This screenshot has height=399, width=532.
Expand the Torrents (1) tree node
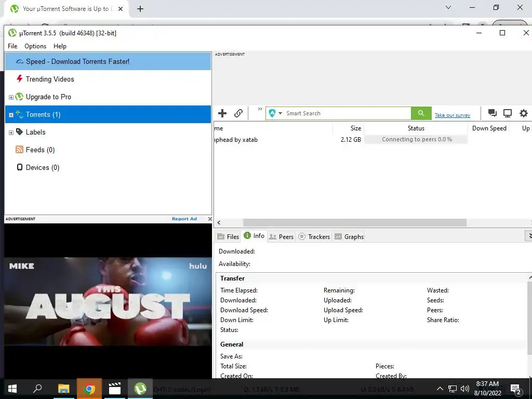[11, 115]
